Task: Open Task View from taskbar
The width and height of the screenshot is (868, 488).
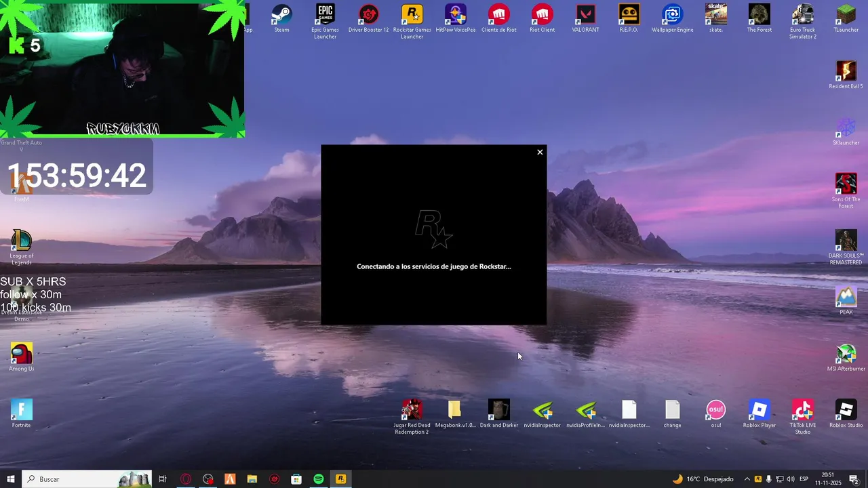Action: [163, 479]
